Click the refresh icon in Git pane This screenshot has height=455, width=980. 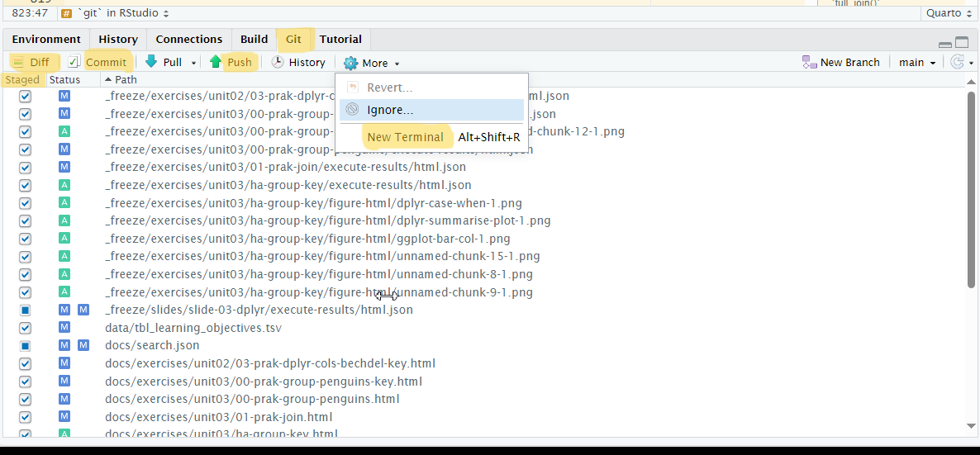coord(957,63)
